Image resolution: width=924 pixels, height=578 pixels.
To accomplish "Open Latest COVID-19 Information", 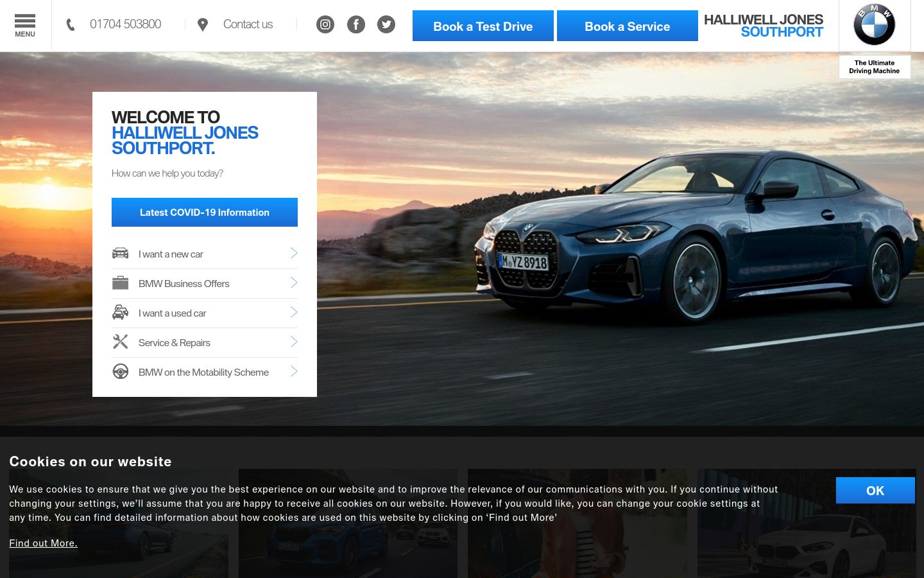I will (205, 212).
